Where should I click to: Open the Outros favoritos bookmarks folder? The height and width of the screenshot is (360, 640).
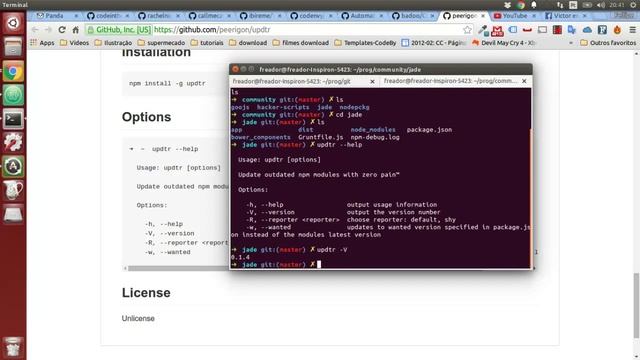(608, 42)
